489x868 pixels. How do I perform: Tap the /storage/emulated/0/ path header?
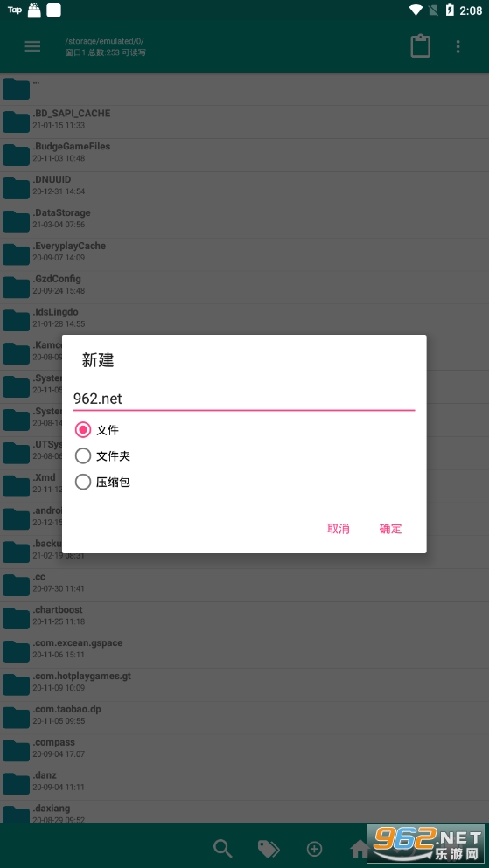105,41
